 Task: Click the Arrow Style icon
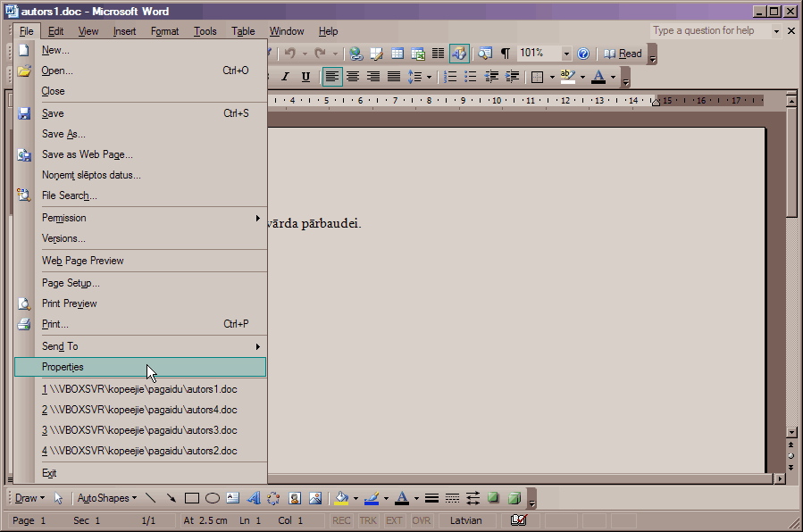coord(473,498)
